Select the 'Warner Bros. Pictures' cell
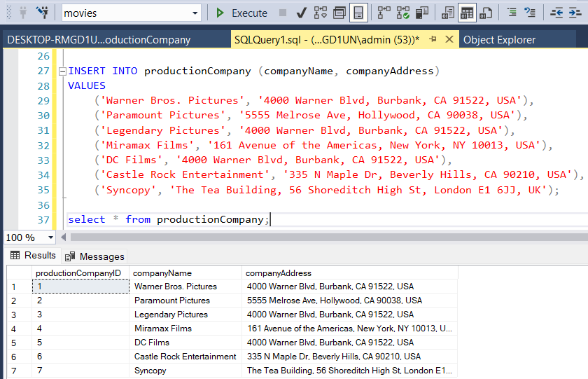 pos(185,287)
